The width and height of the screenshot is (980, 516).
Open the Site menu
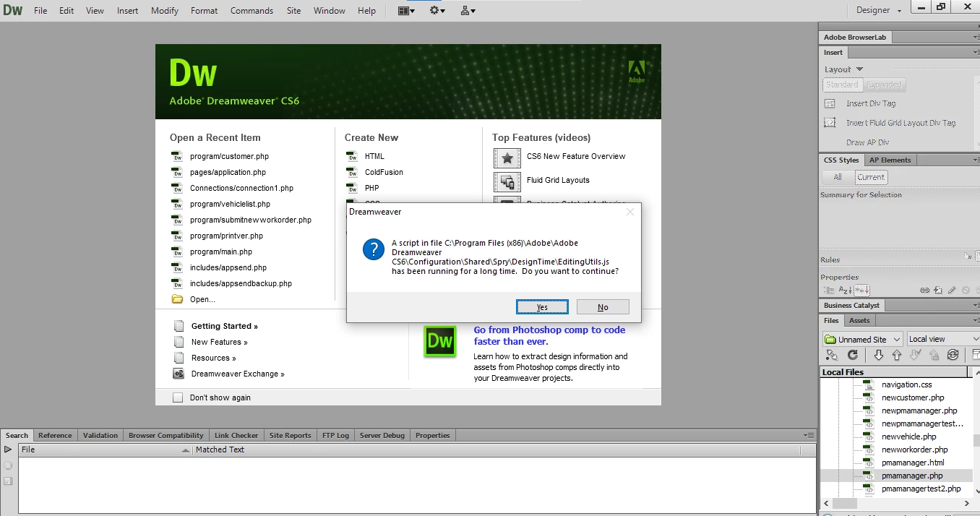click(293, 11)
